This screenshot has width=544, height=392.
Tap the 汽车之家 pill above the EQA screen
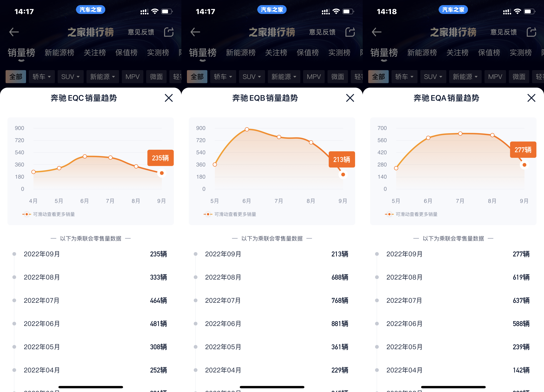point(453,10)
